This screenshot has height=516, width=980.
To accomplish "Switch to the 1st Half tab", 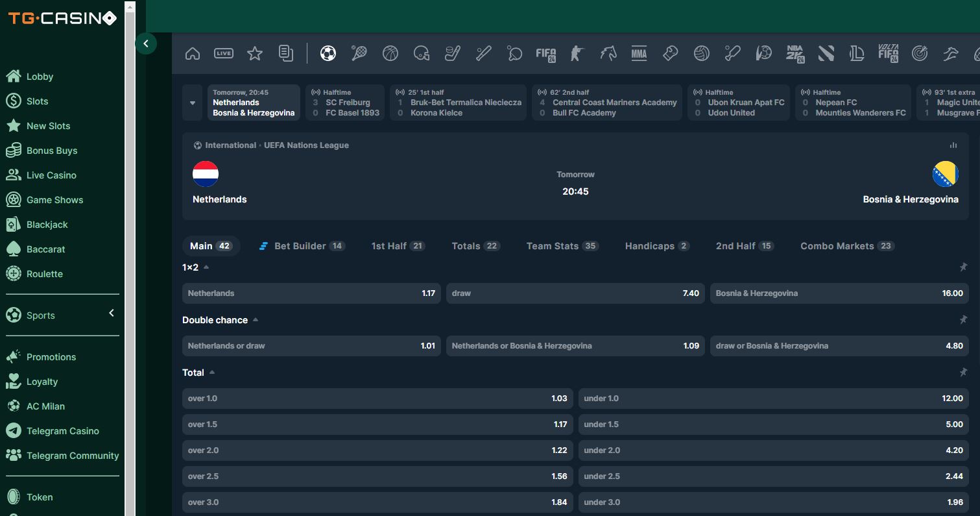I will [x=398, y=246].
